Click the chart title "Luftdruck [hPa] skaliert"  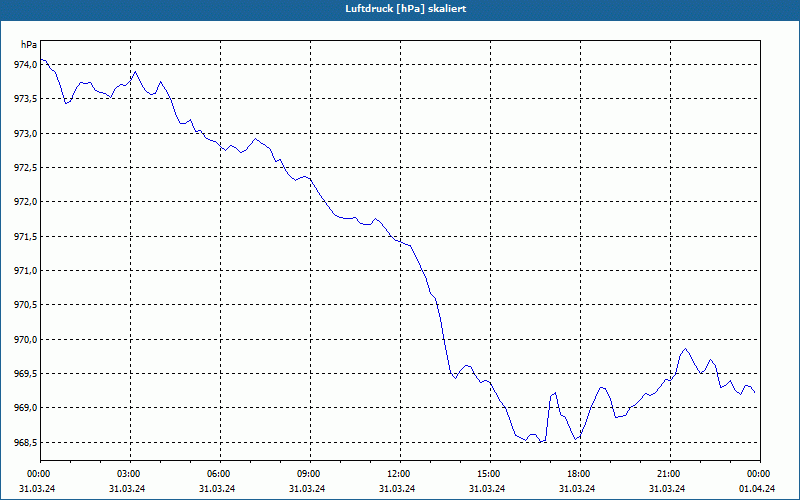click(405, 9)
